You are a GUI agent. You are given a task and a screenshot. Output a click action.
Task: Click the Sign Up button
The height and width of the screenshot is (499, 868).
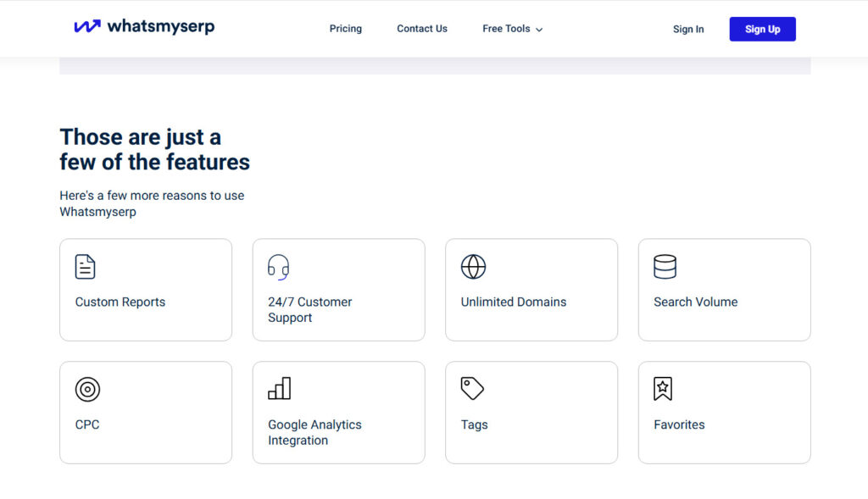[x=761, y=28]
